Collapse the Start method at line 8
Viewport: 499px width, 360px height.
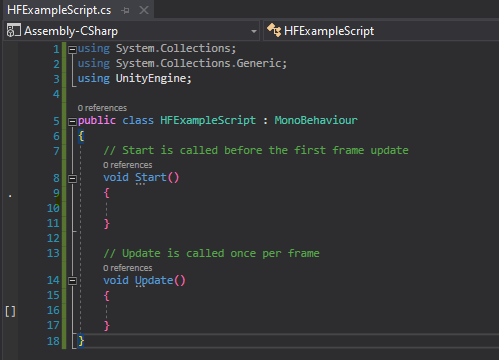(x=72, y=179)
